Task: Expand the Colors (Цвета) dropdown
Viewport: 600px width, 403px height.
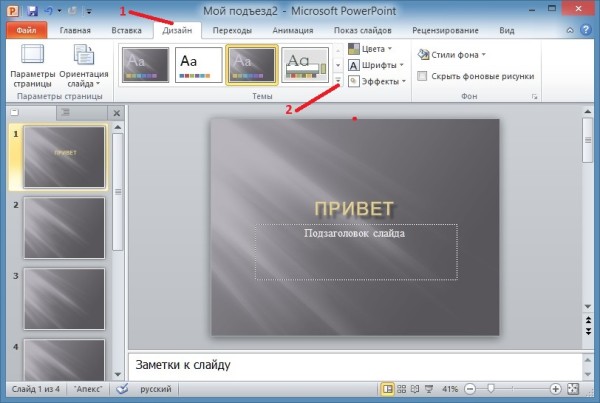Action: [370, 49]
